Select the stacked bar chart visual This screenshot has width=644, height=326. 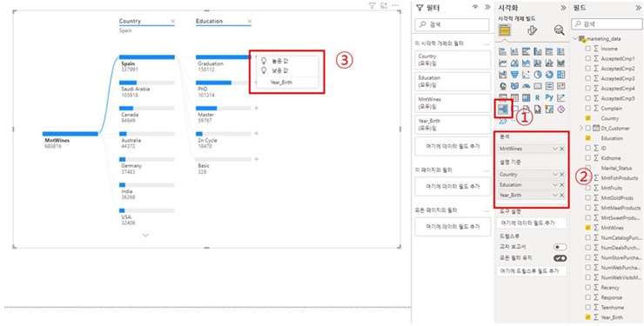point(503,51)
